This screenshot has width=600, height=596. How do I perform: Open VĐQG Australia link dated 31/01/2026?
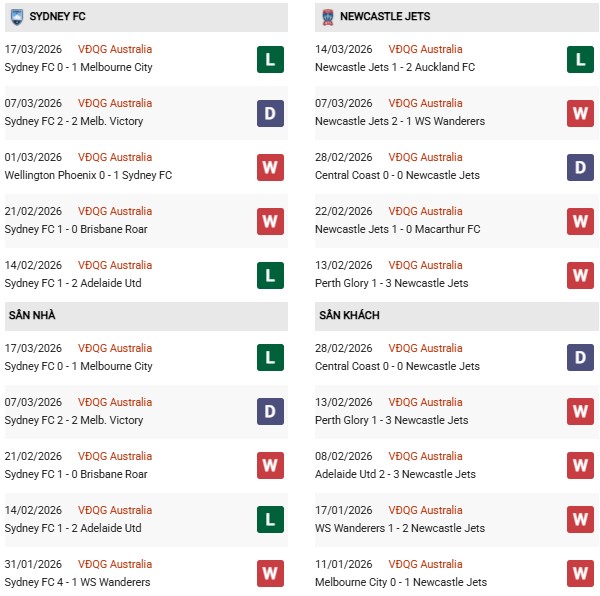tap(116, 564)
